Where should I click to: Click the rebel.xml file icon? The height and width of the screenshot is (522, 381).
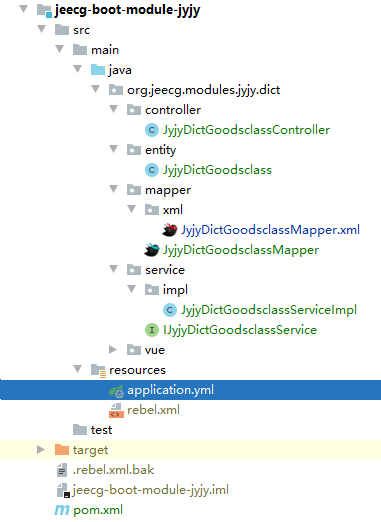tap(116, 410)
